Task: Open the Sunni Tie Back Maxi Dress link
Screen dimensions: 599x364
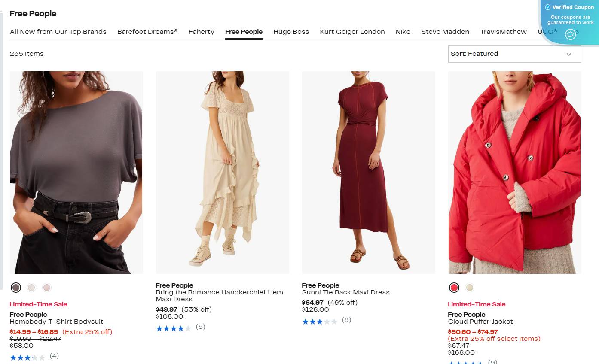Action: [x=345, y=292]
